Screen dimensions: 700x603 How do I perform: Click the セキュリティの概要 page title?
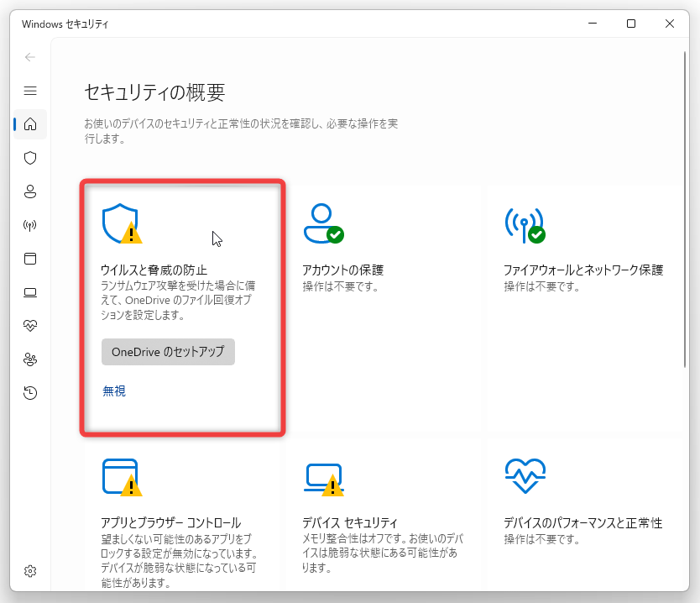(154, 93)
